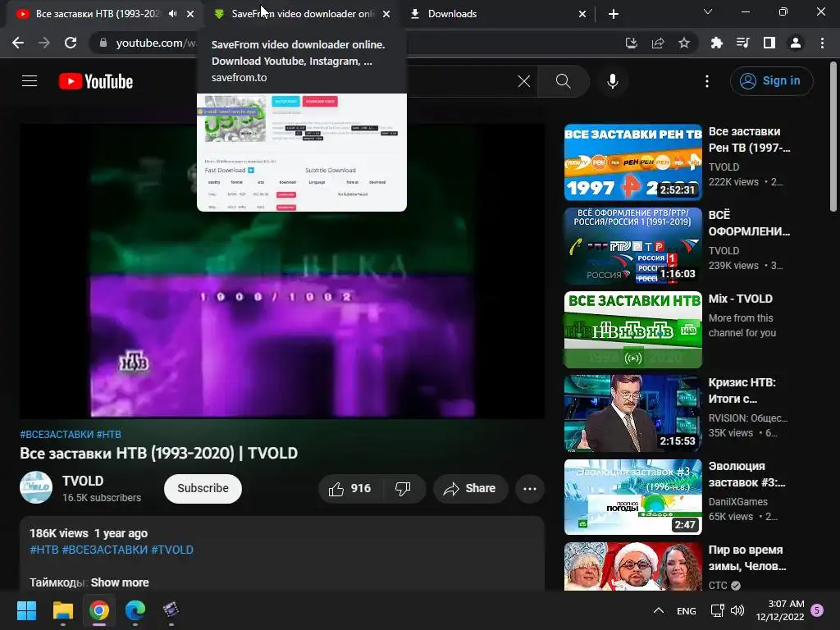Dislike this video
840x630 pixels.
pos(404,489)
